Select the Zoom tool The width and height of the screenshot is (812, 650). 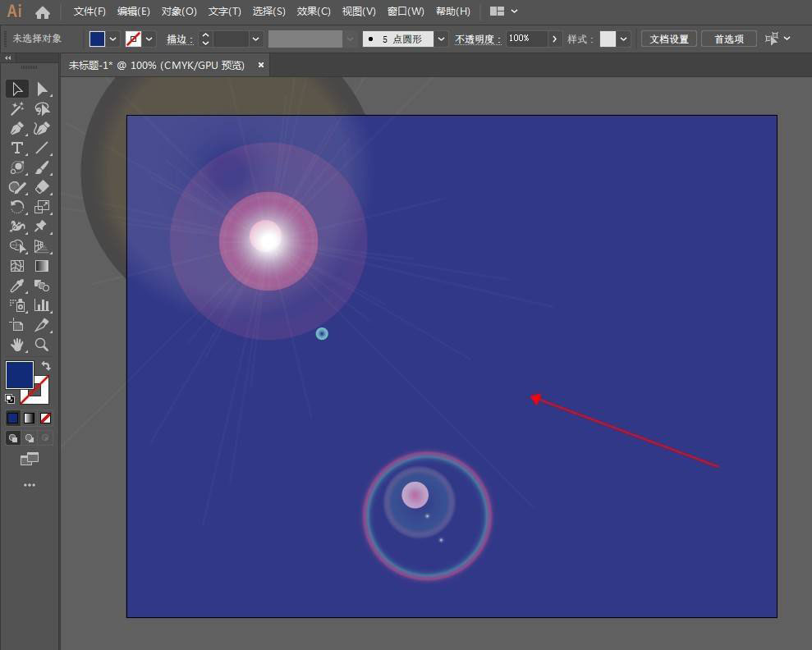42,345
